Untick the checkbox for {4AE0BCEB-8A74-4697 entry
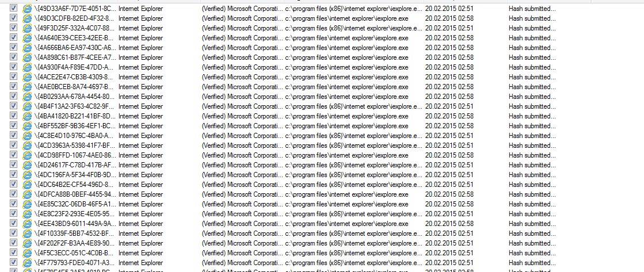644x272 pixels. click(x=14, y=86)
